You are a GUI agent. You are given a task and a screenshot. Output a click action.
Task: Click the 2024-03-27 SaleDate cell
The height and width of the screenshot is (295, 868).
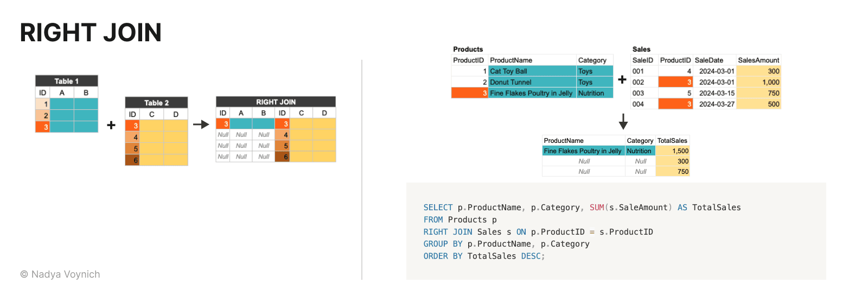716,104
